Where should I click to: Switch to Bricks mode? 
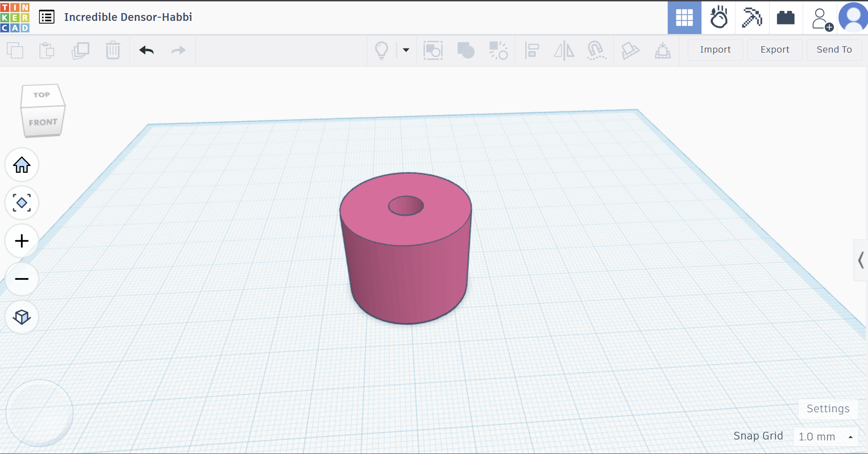pyautogui.click(x=786, y=18)
